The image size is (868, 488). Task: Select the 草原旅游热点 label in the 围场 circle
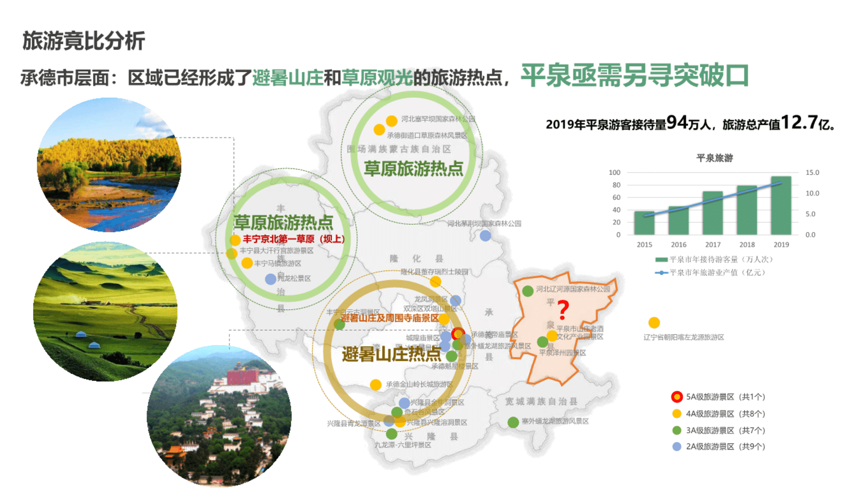413,169
